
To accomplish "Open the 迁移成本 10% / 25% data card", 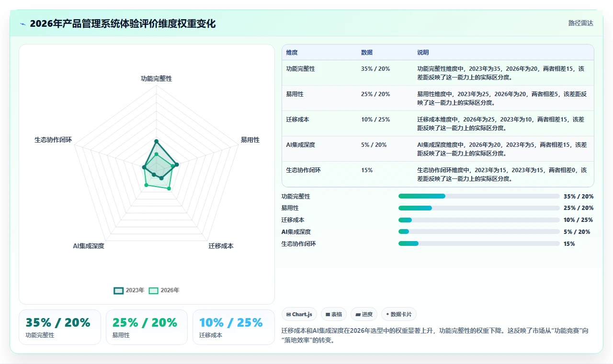I will [234, 327].
